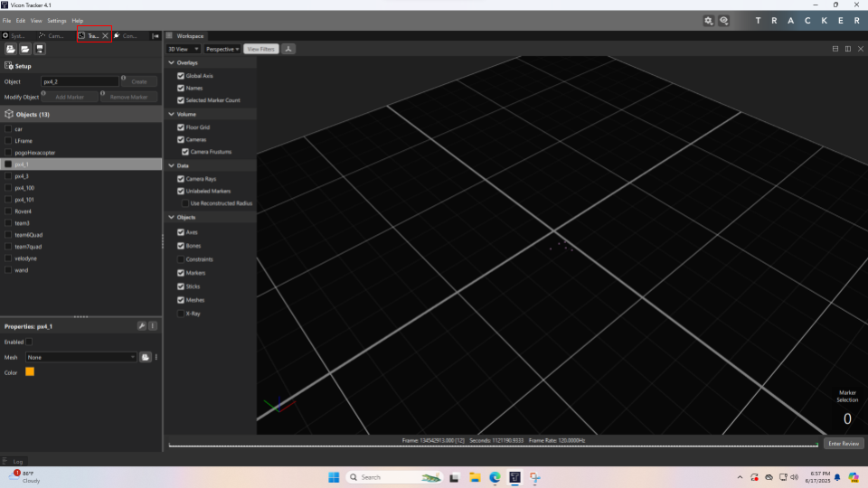The height and width of the screenshot is (488, 868).
Task: Click the Add Marker button
Action: 70,97
